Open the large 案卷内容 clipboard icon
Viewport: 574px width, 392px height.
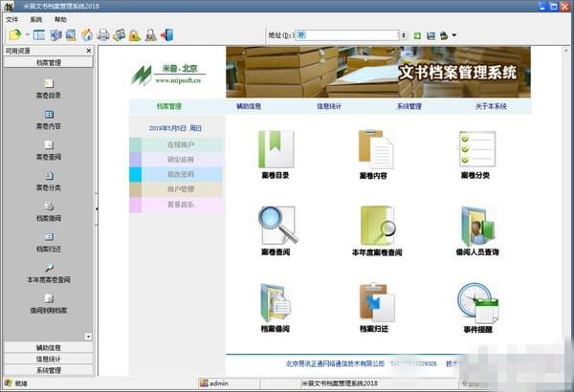coord(376,149)
